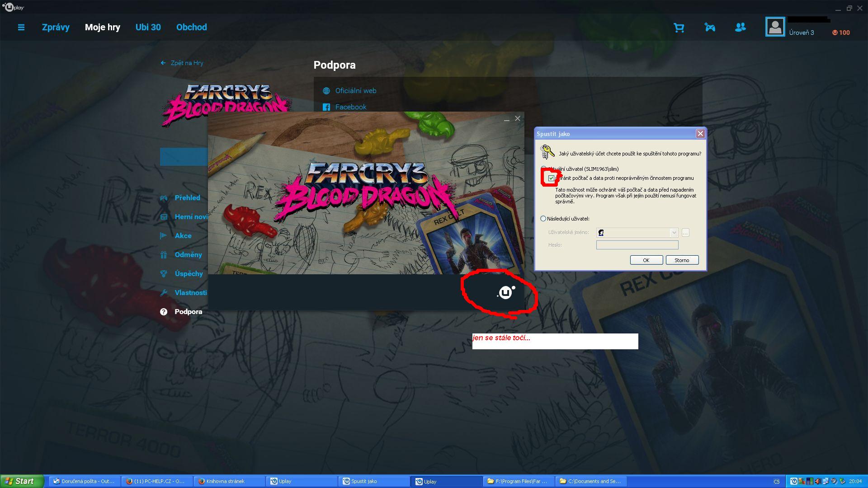
Task: Open the Obchod tab
Action: [x=191, y=27]
